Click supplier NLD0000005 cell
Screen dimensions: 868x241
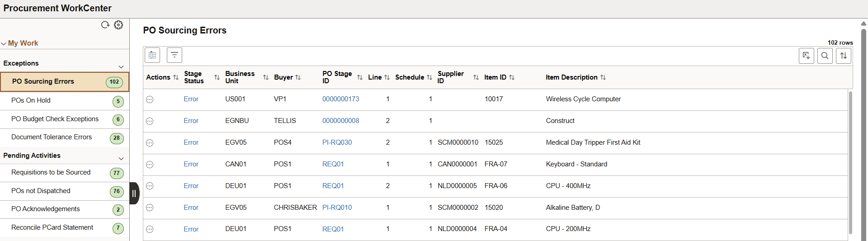[x=457, y=186]
